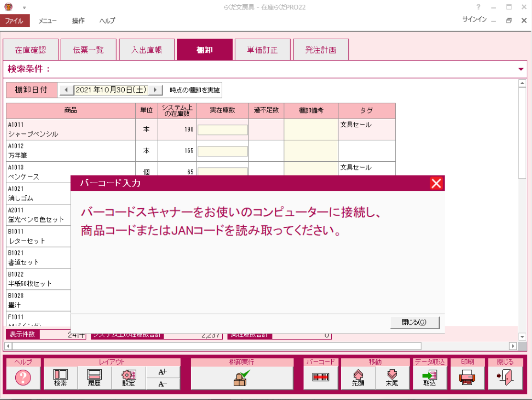Viewport: 532px width, 400px height.
Task: Open the 設定 gear settings icon
Action: [128, 378]
